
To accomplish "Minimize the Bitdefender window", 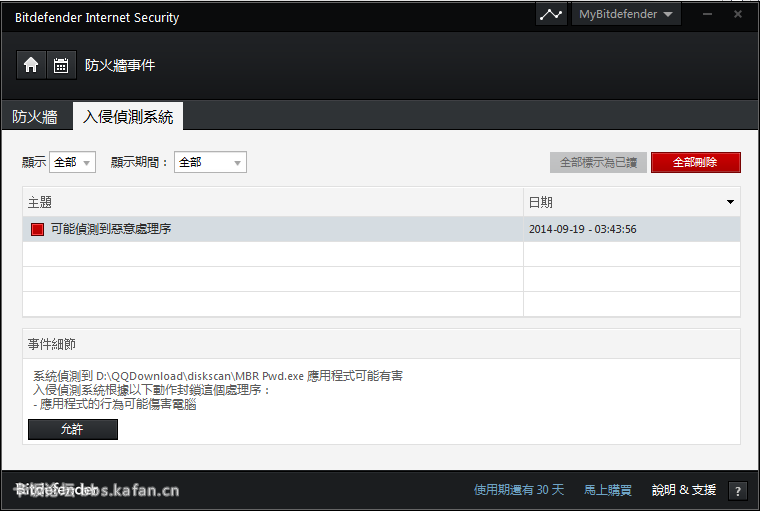I will [707, 14].
